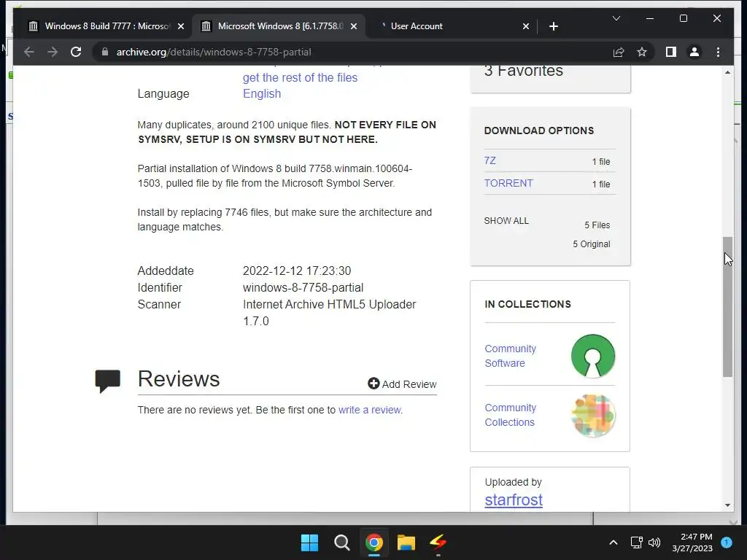Open network tray icon

tap(636, 542)
